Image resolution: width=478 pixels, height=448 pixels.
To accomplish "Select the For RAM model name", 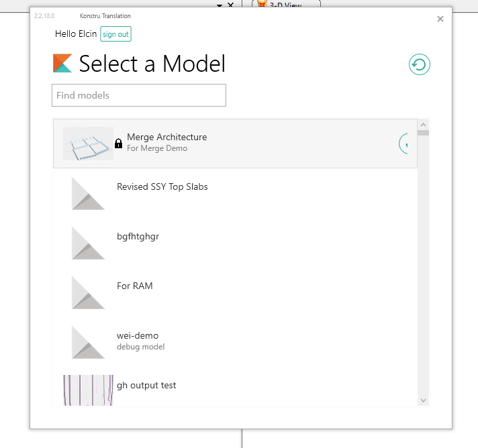I will [134, 286].
